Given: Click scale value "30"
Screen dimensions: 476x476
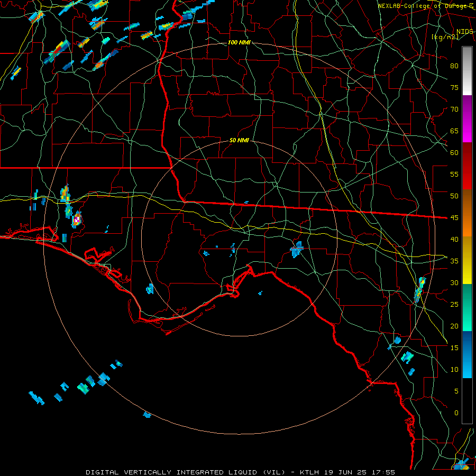Looking at the screenshot, I should pos(454,282).
